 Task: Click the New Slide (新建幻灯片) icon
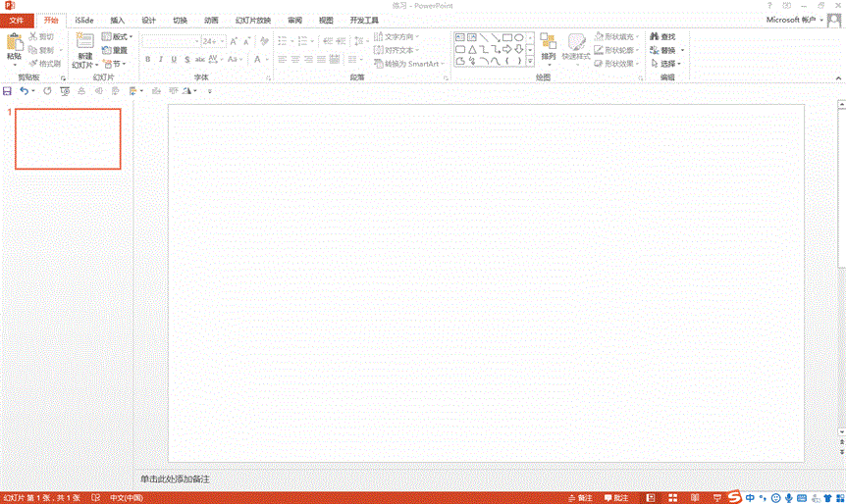(85, 41)
